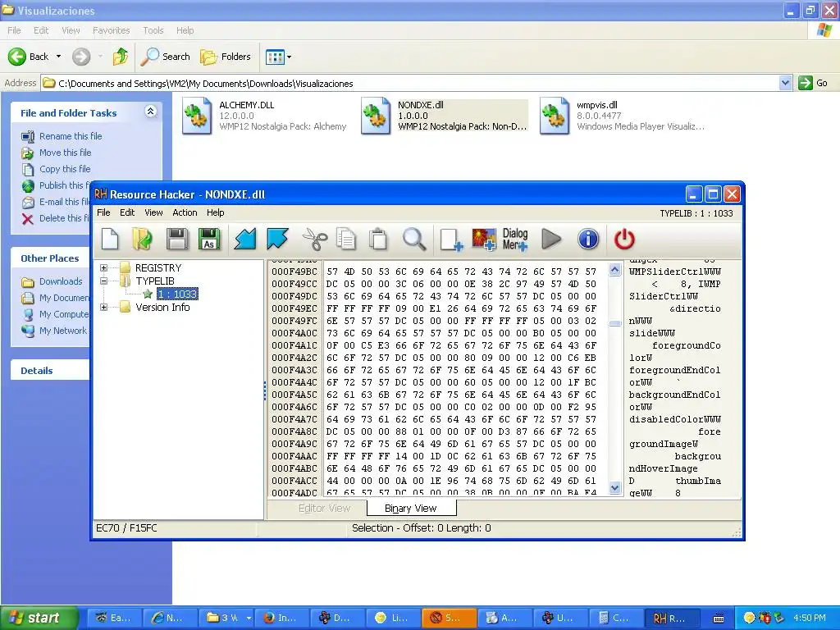Open Resource Hacker File menu
Screen dimensions: 840x630
pos(103,212)
